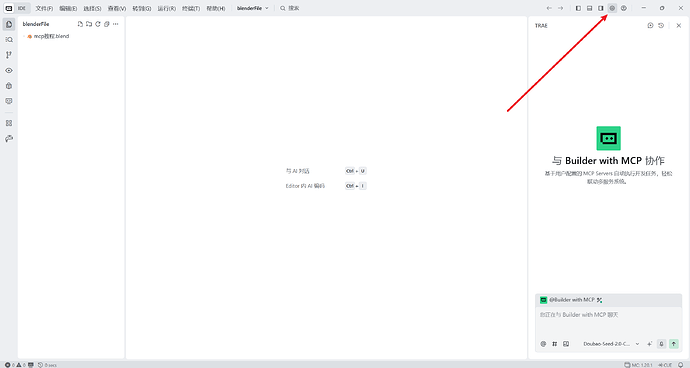The width and height of the screenshot is (690, 368).
Task: Open settings via the gear icon
Action: point(612,8)
